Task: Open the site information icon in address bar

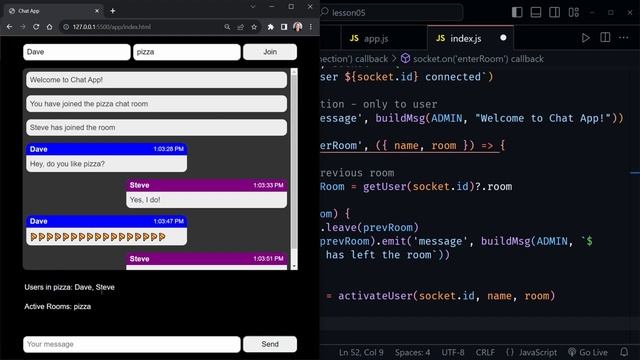Action: pos(66,27)
